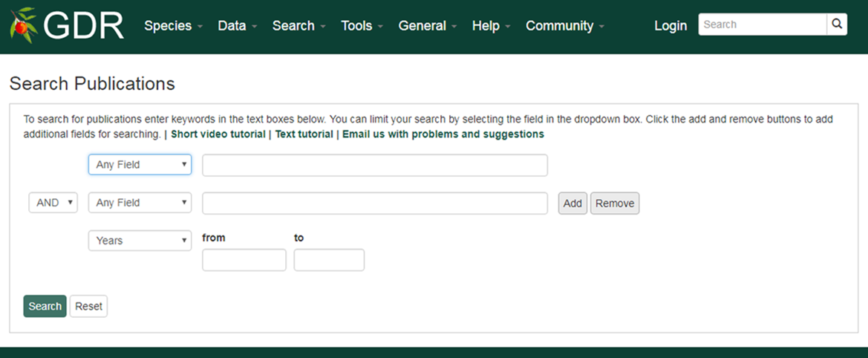Viewport: 868px width, 358px height.
Task: Click the Reset button
Action: [88, 306]
